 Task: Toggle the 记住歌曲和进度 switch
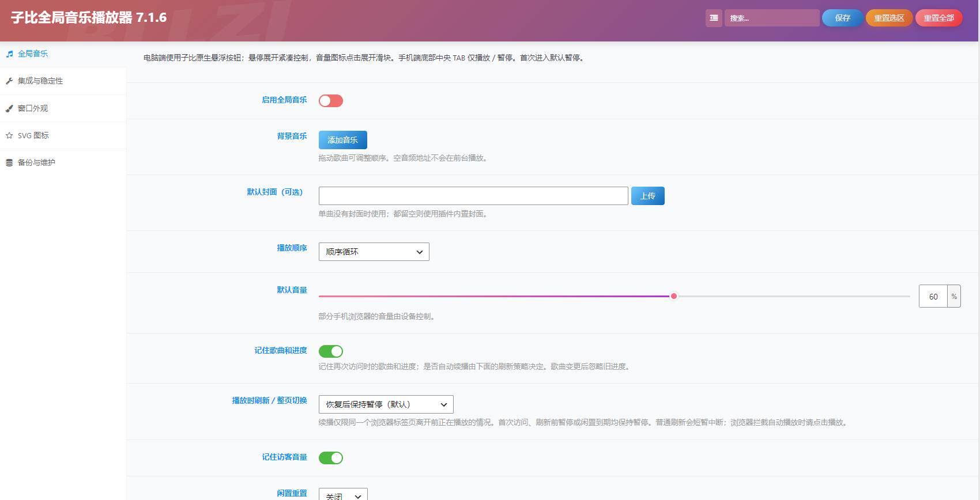(x=331, y=351)
